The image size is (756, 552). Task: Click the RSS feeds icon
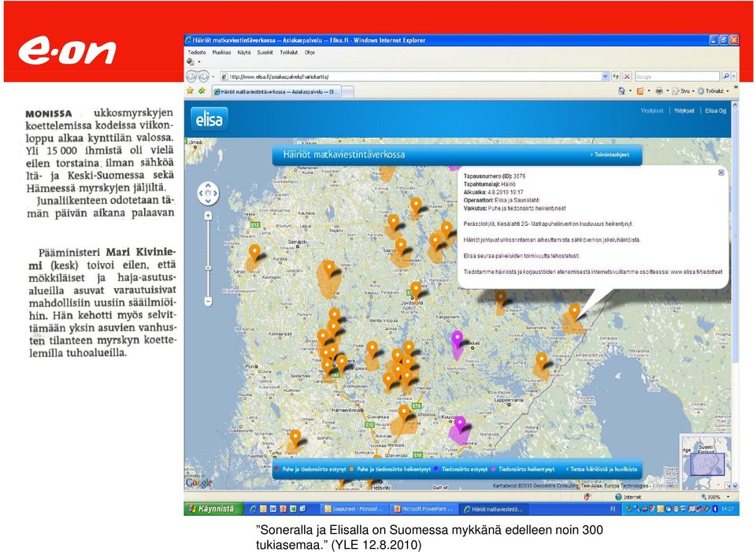[x=640, y=91]
